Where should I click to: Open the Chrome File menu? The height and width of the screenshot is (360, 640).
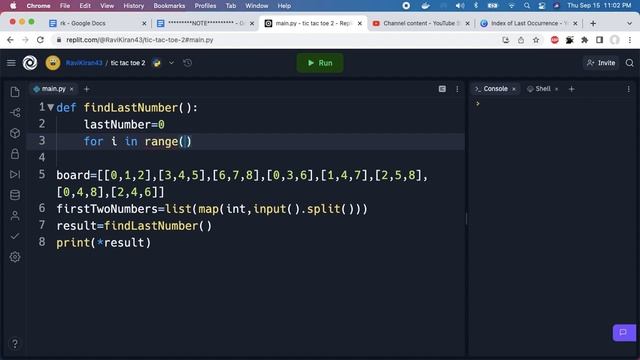coord(65,6)
